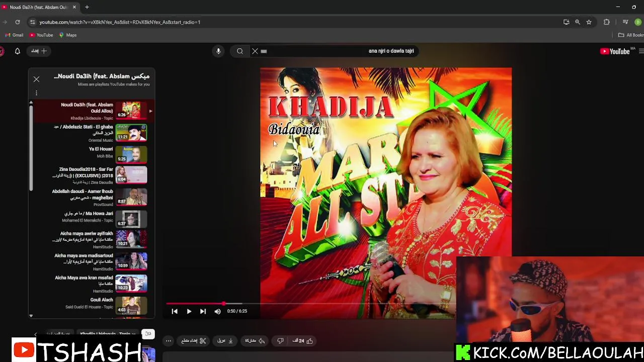
Task: Open a new Chrome tab
Action: pyautogui.click(x=87, y=7)
